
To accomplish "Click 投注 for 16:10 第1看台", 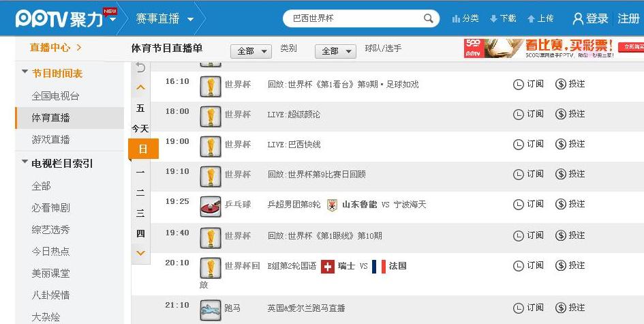I will coord(577,84).
